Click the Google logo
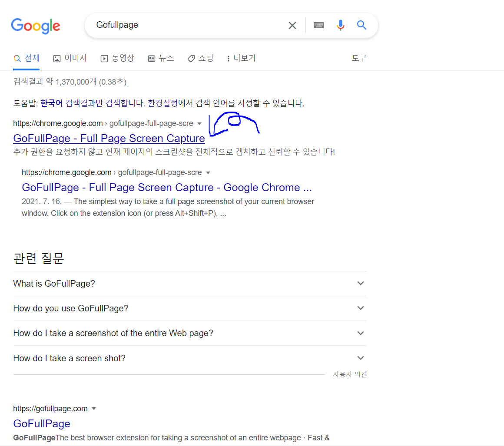Viewport: 504px width, 446px height. (x=36, y=25)
